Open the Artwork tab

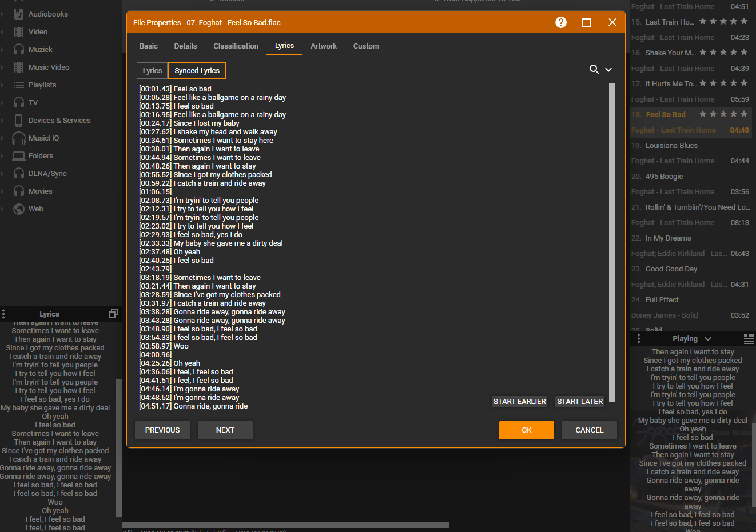click(x=324, y=46)
